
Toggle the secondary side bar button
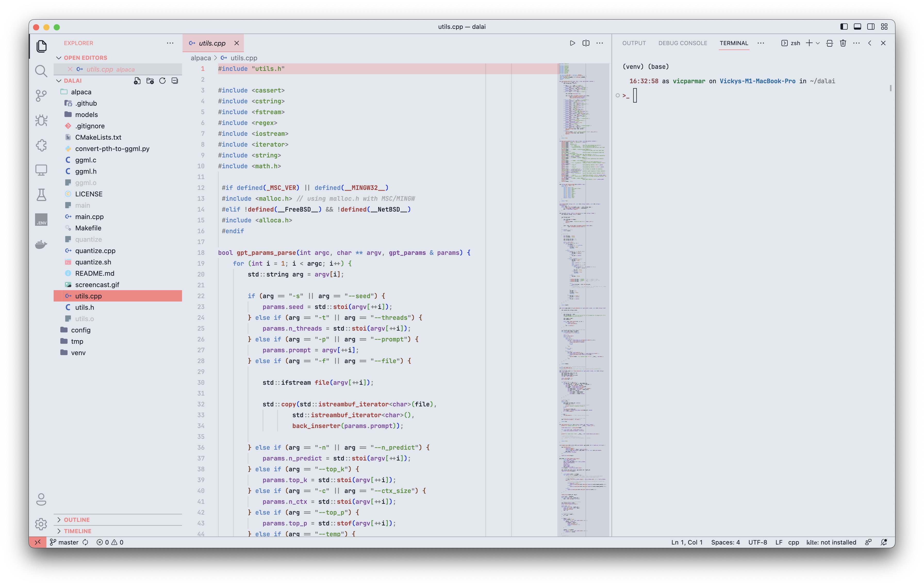tap(871, 27)
